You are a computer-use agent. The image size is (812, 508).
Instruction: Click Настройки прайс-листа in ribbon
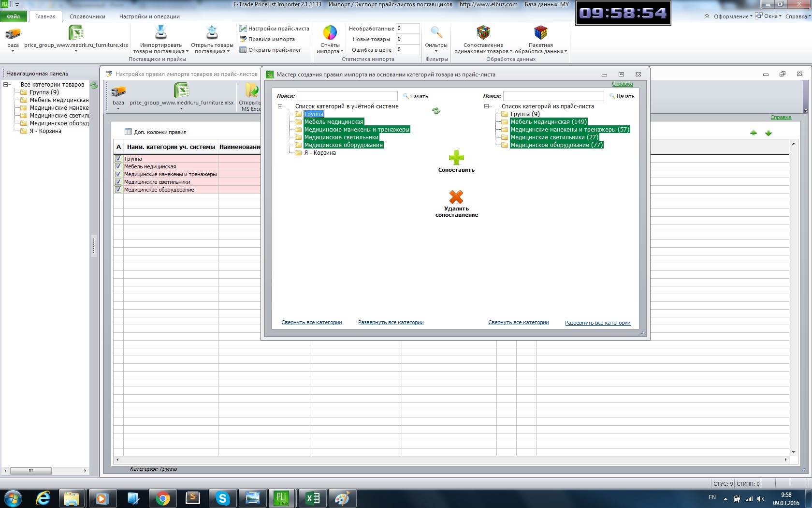click(x=274, y=29)
